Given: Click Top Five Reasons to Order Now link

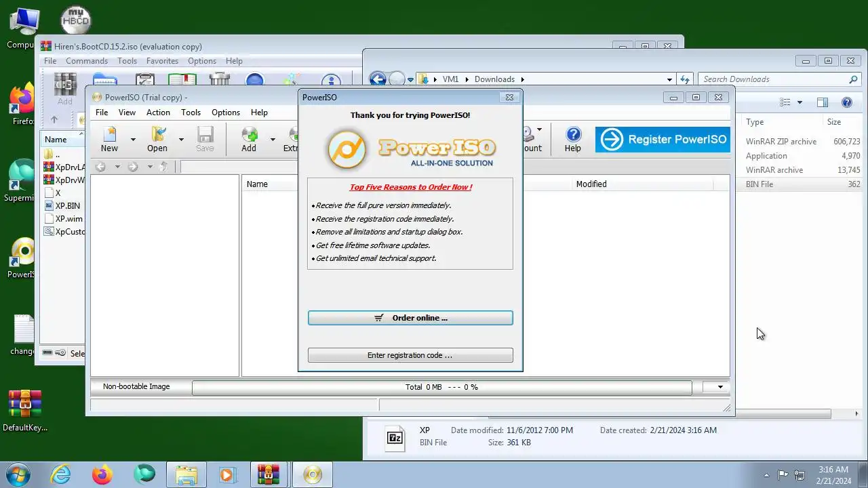Looking at the screenshot, I should tap(410, 187).
